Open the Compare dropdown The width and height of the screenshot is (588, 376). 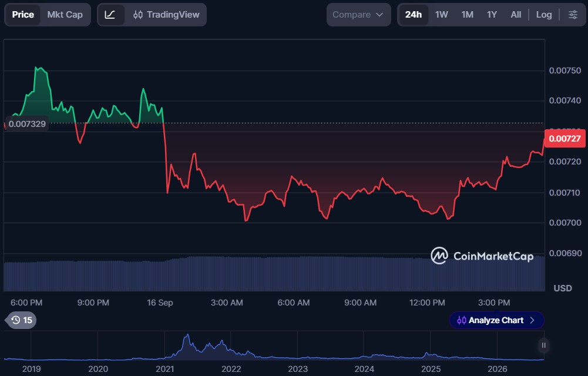358,15
